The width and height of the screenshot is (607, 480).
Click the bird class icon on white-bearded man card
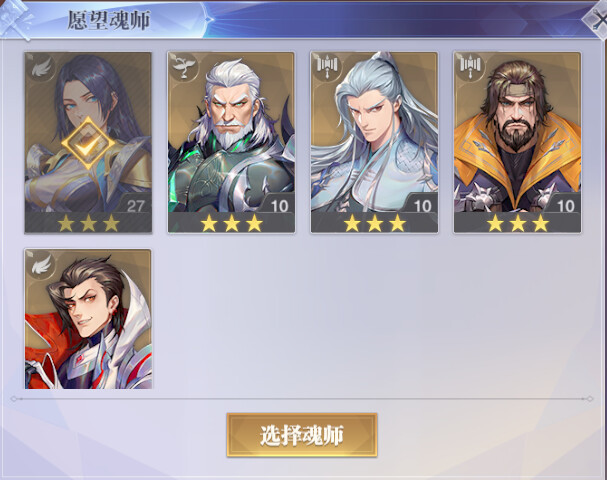pyautogui.click(x=184, y=67)
